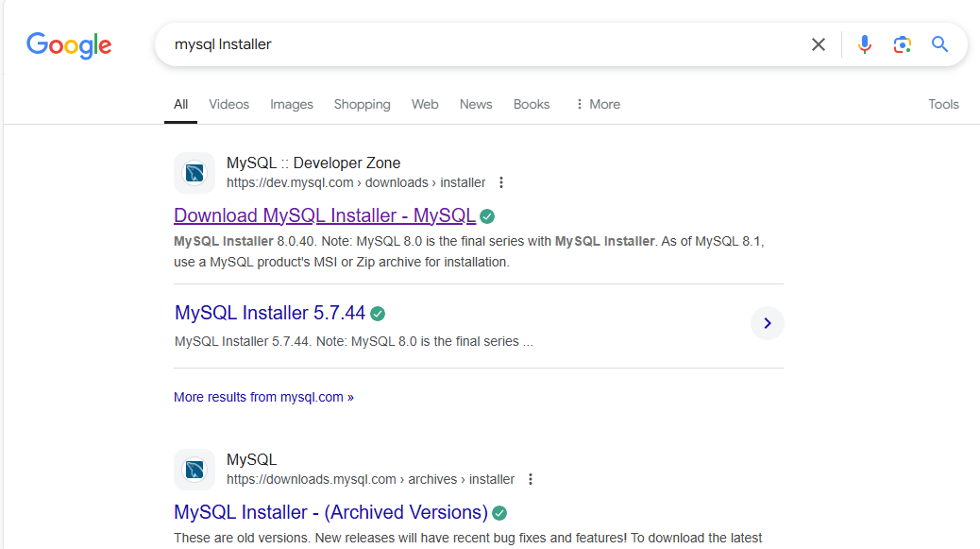The width and height of the screenshot is (980, 549).
Task: Open More results from mysql.com link
Action: coord(263,397)
